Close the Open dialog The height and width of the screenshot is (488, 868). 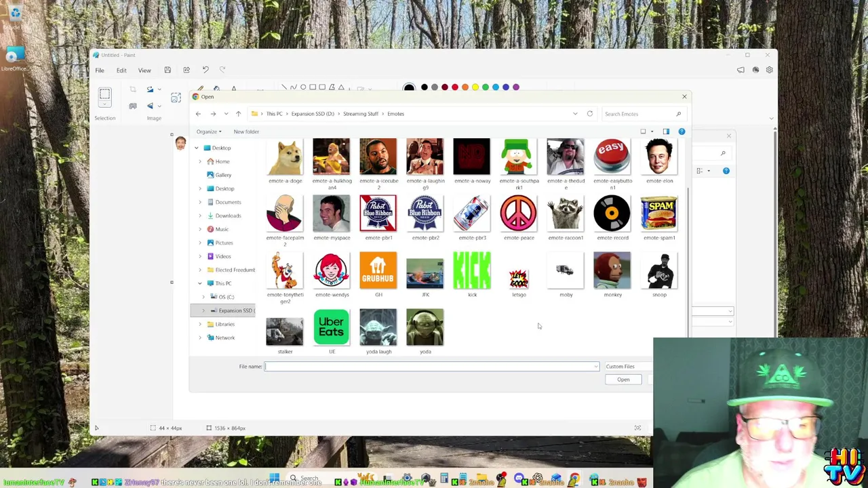(684, 97)
